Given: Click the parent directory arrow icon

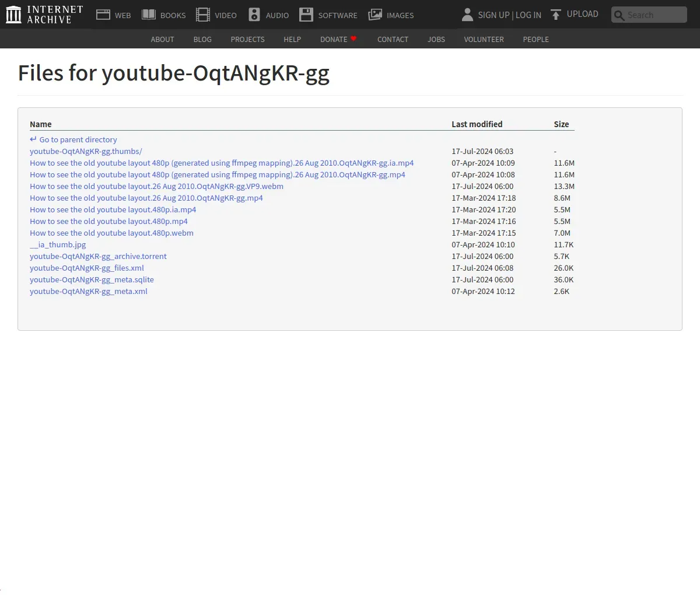Looking at the screenshot, I should [33, 139].
